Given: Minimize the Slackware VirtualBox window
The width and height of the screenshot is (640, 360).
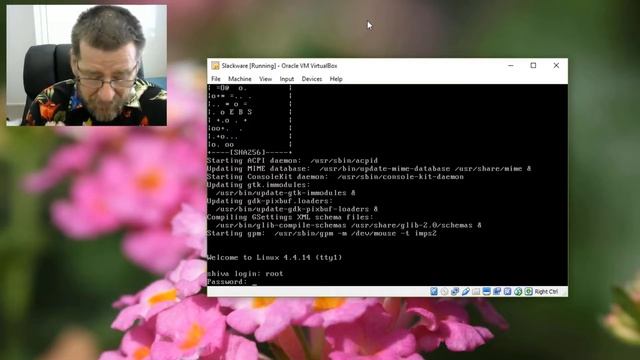Looking at the screenshot, I should (511, 65).
